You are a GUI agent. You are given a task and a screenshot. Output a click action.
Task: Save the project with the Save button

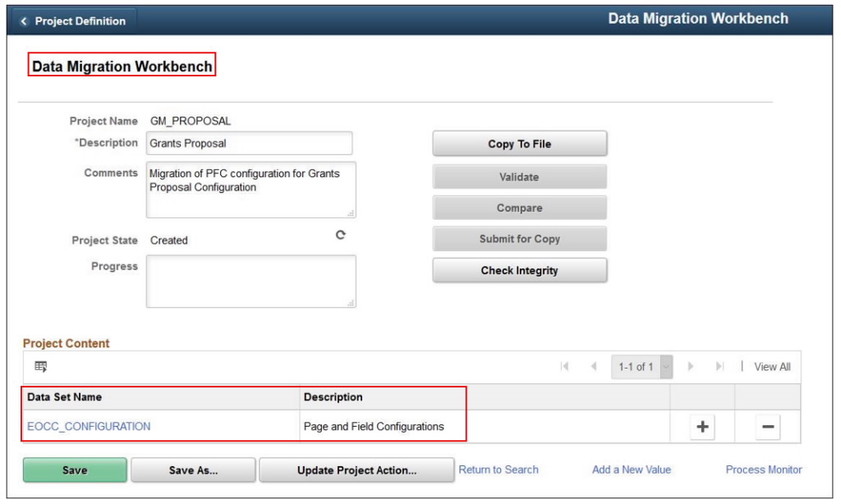(74, 470)
